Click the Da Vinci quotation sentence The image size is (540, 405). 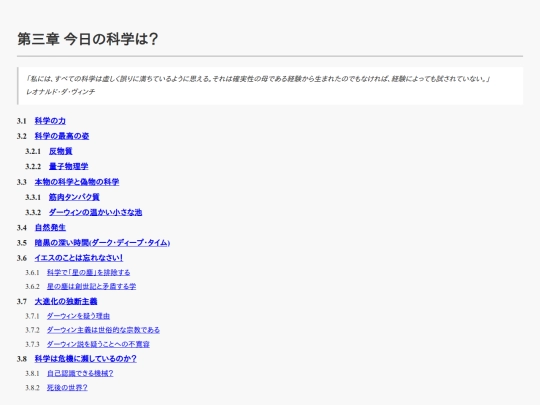pos(259,79)
